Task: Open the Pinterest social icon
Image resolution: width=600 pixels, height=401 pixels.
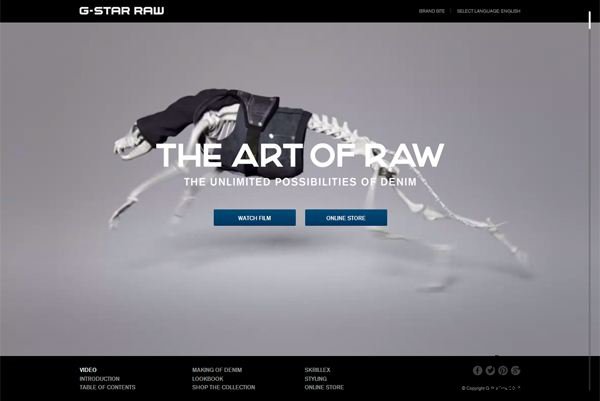Action: (503, 370)
